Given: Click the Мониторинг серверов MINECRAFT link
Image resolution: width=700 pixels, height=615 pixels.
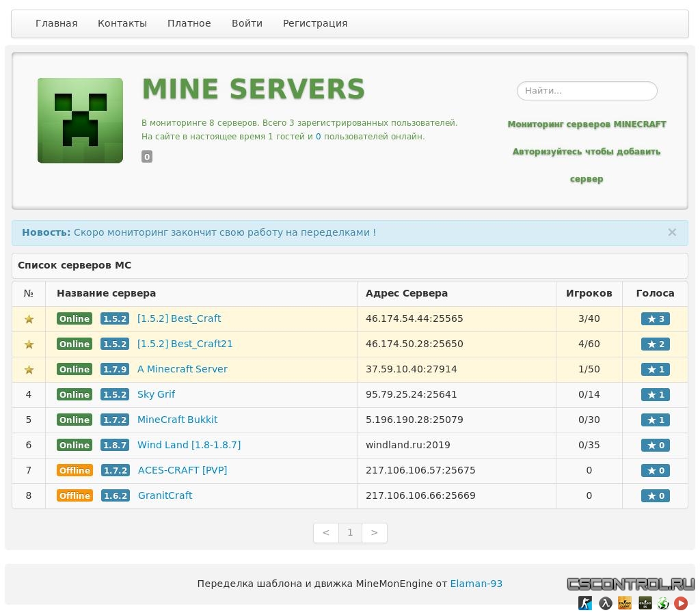Looking at the screenshot, I should point(587,124).
